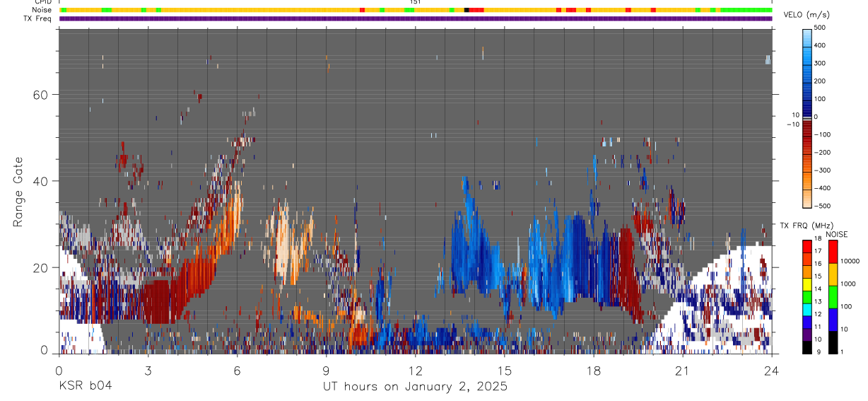Image resolution: width=868 pixels, height=401 pixels.
Task: Click the 12 hour tick on the UT axis
Action: (x=415, y=370)
